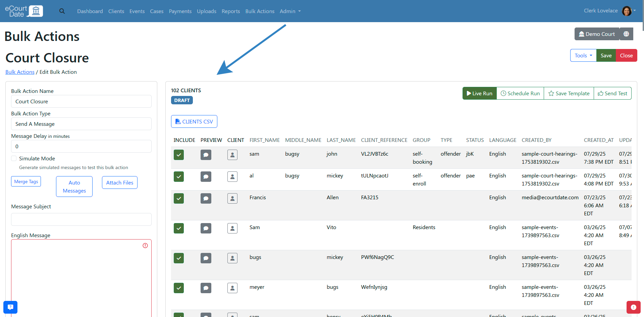Click Send Test button
Screen dimensions: 644x317
pyautogui.click(x=612, y=93)
